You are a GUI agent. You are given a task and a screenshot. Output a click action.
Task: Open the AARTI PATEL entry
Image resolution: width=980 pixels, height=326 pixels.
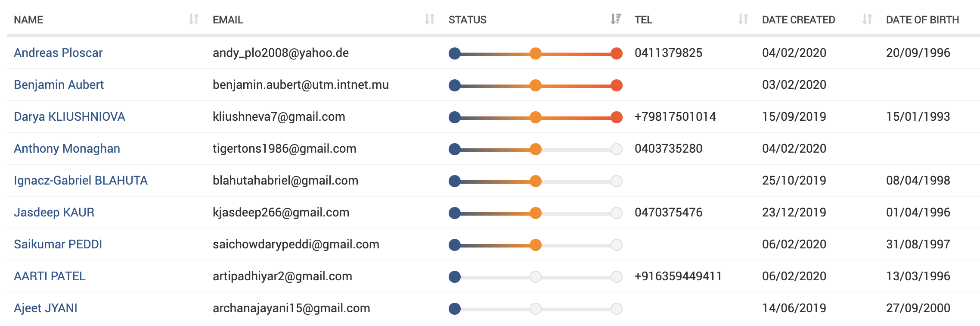coord(50,276)
